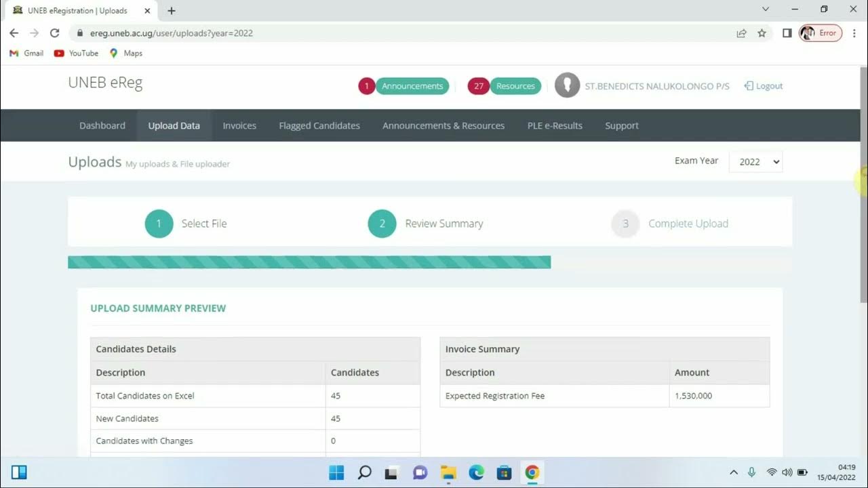
Task: Reload the page with the refresh icon
Action: tap(55, 33)
